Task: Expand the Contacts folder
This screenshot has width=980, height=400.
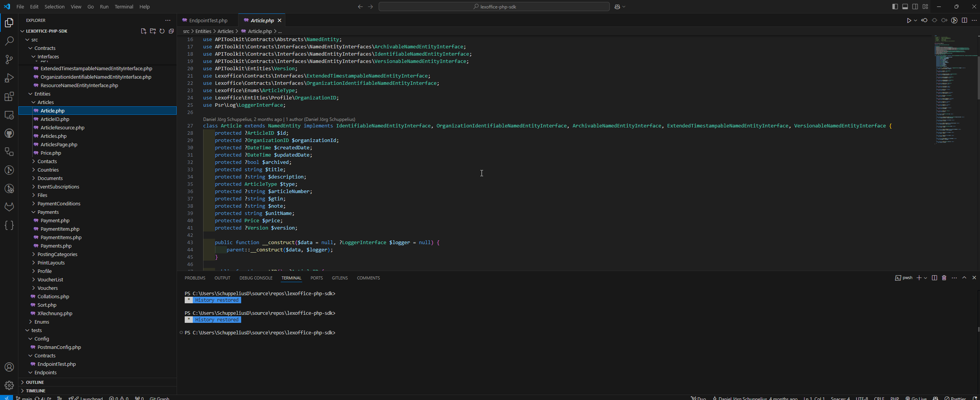Action: pos(47,162)
